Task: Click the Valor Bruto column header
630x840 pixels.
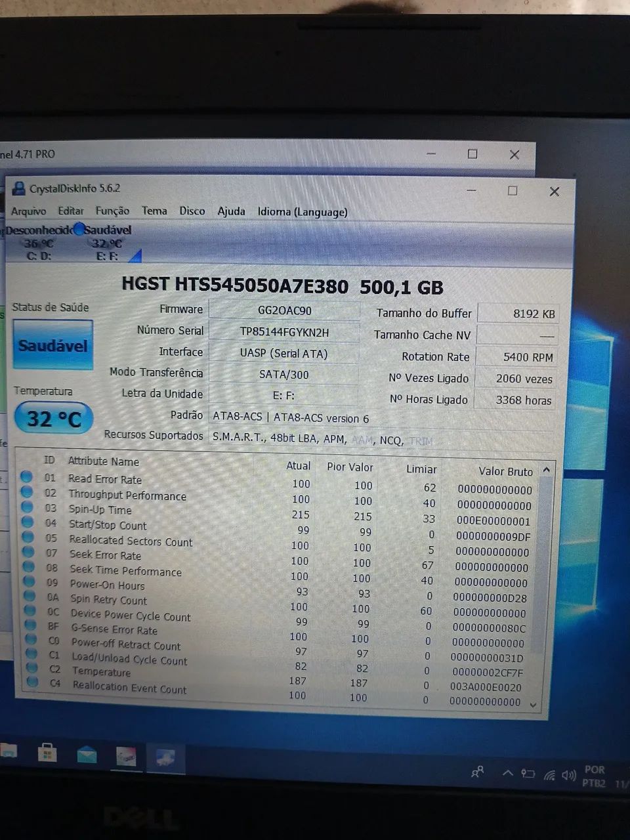Action: [505, 471]
